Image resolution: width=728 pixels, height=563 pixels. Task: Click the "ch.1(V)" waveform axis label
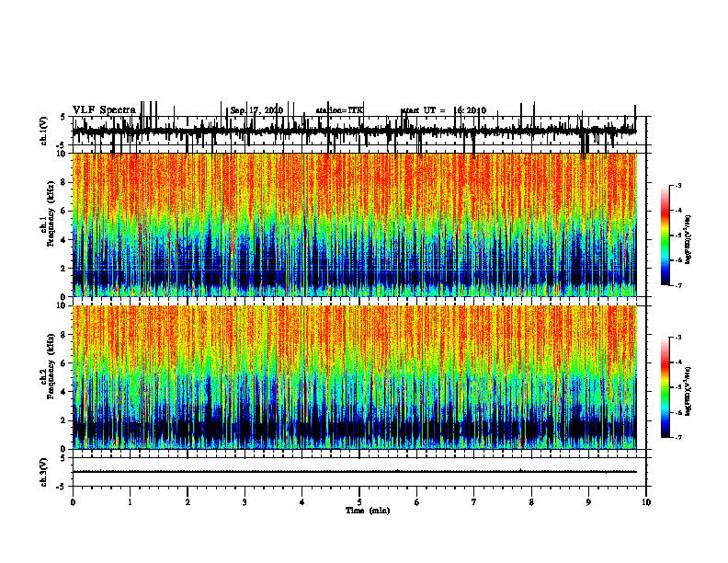(x=43, y=131)
